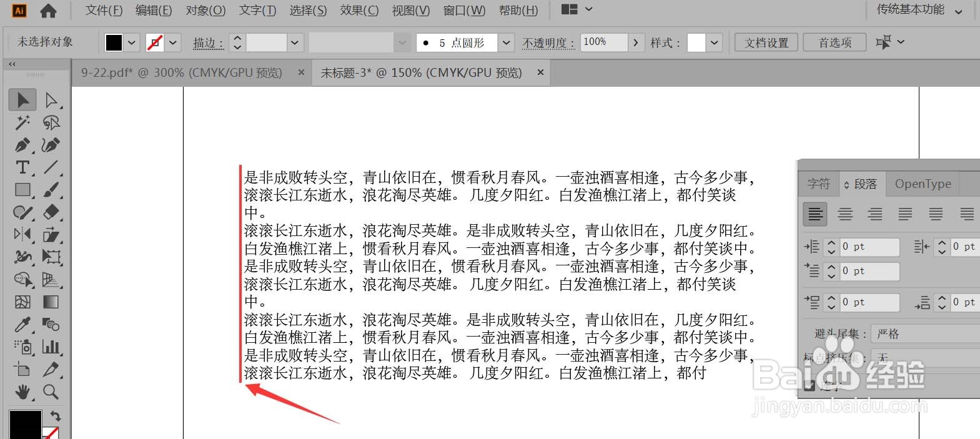The image size is (980, 439).
Task: Open the arrange documents dropdown
Action: point(577,9)
